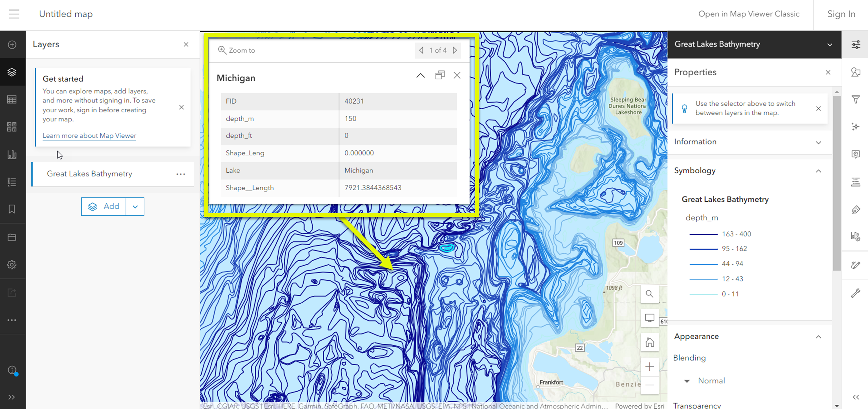Image resolution: width=868 pixels, height=409 pixels.
Task: Go to the default Home map extent
Action: pyautogui.click(x=649, y=342)
